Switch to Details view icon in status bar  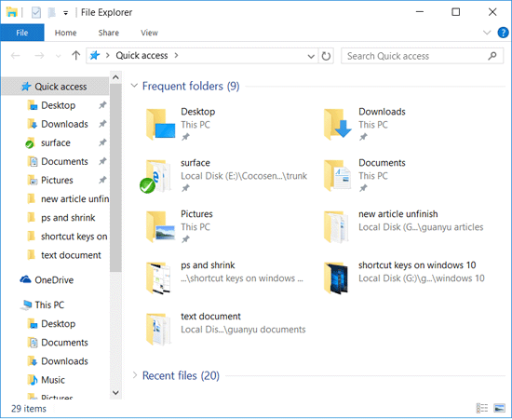482,408
